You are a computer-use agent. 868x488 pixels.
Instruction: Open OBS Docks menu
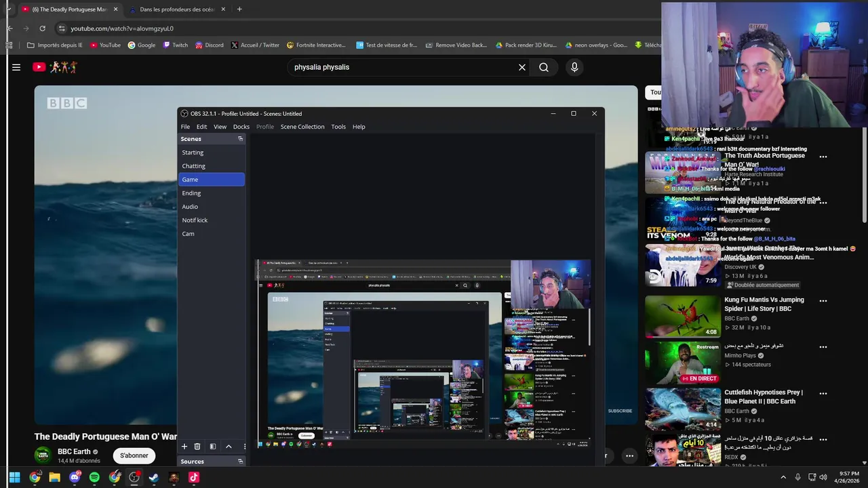coord(241,127)
